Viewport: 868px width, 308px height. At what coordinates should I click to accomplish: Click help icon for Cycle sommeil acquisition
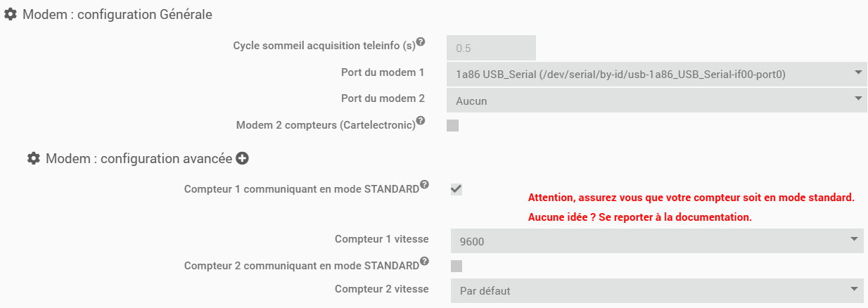pos(421,42)
